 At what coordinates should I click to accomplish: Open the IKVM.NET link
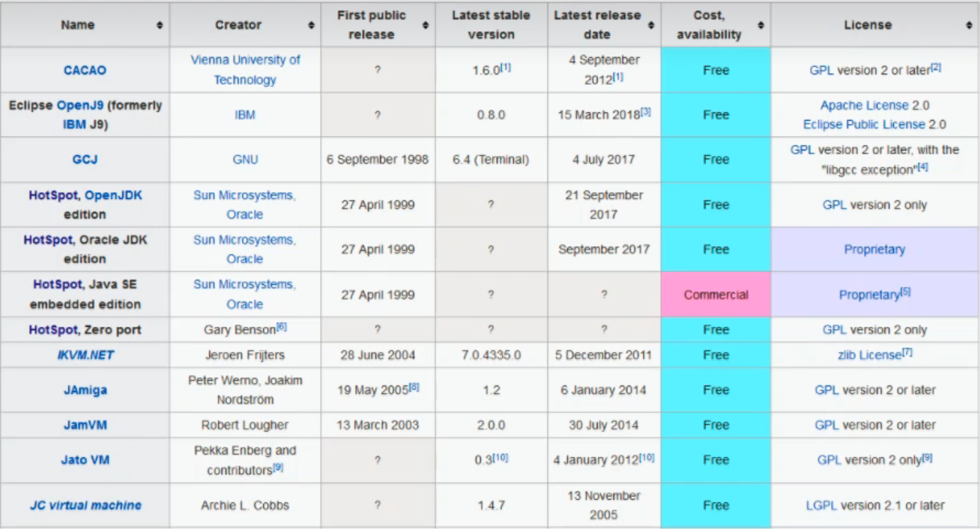(85, 355)
